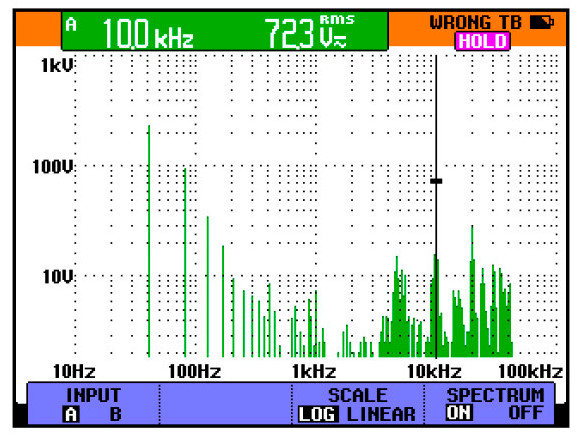This screenshot has width=583, height=436.
Task: Select the horizontal cursor marker on the vertical line
Action: pos(436,181)
